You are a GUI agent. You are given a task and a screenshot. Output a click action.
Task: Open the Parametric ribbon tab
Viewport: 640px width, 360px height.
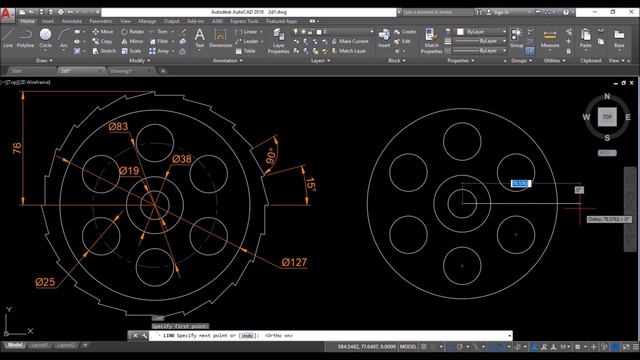[100, 21]
